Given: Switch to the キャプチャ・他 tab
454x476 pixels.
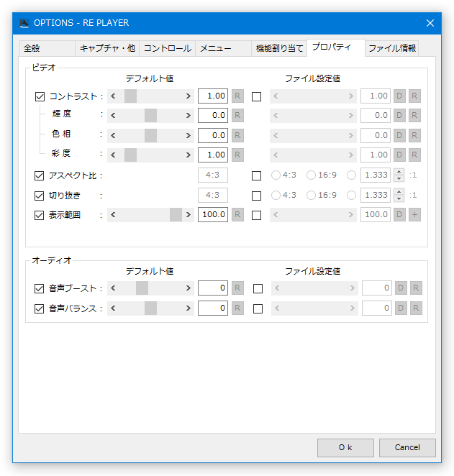Looking at the screenshot, I should [x=107, y=48].
